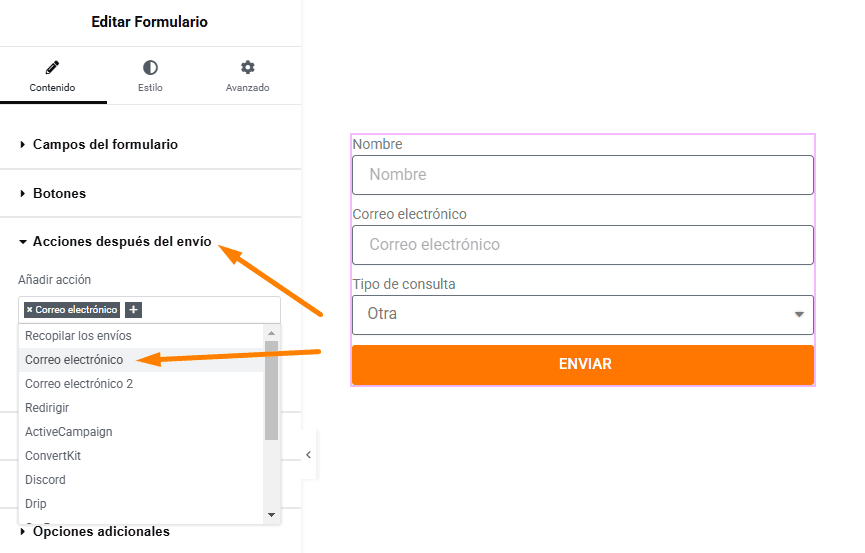Open the Avanzado gear icon tab

click(248, 67)
